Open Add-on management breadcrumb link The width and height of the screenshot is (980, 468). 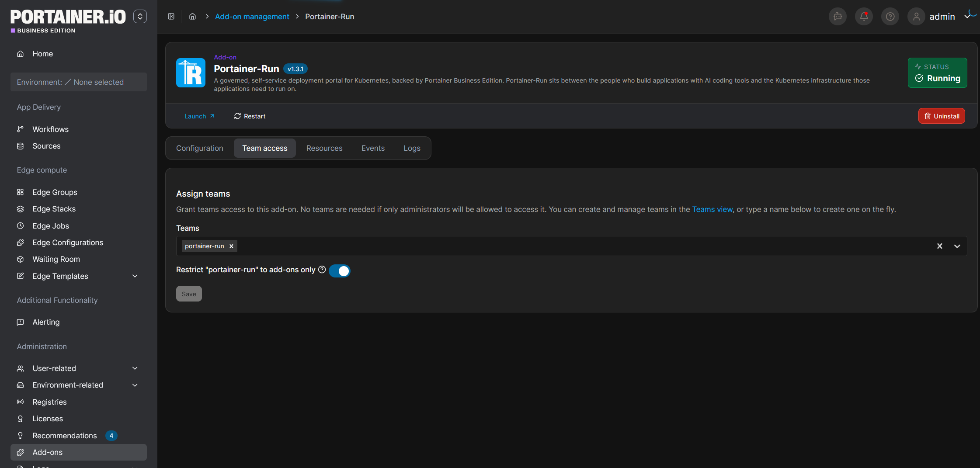(252, 17)
